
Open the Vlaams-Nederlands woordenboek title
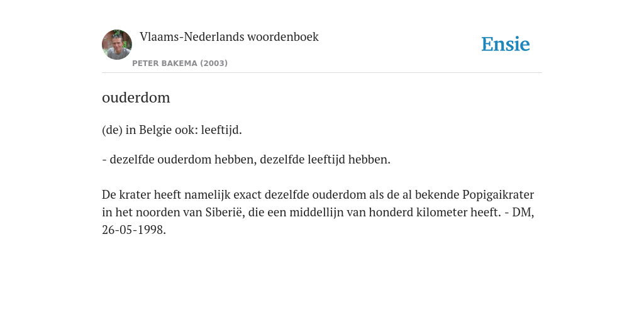point(229,36)
